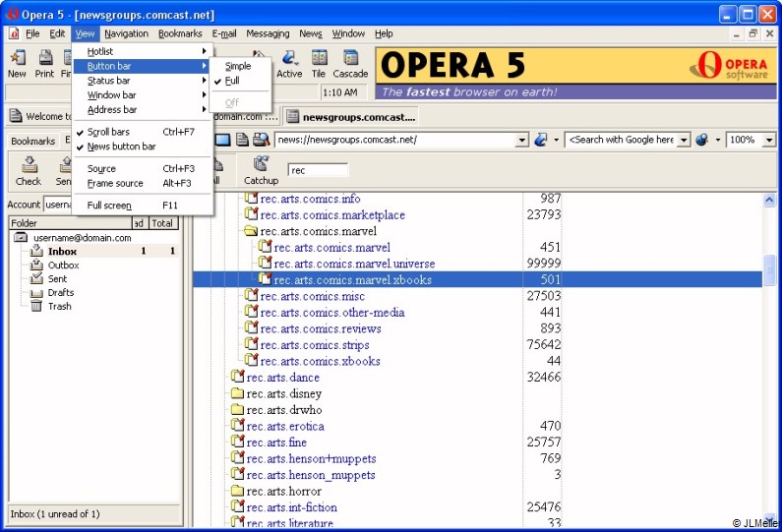Open the Drafts folder
This screenshot has width=782, height=532.
tap(61, 293)
